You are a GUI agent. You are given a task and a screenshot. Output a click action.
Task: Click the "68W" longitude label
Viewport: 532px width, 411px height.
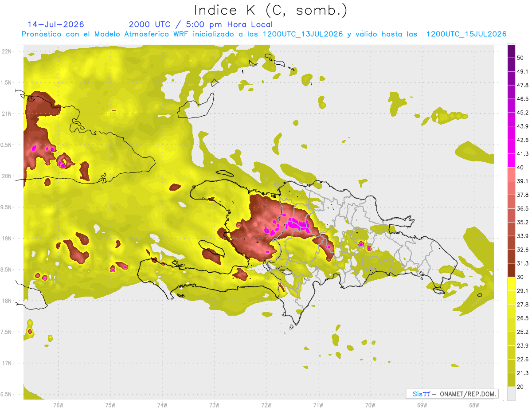(x=473, y=405)
